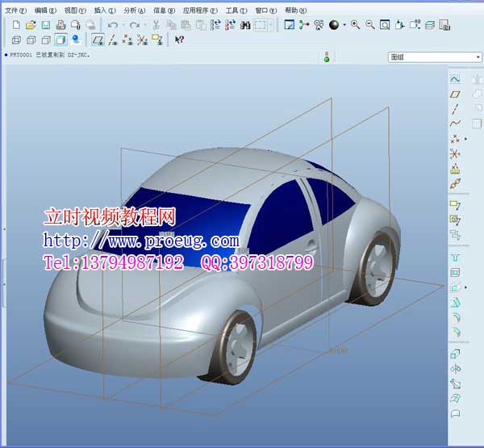Screen dimensions: 484x448
Task: Refit the model to the screen
Action: tap(385, 25)
